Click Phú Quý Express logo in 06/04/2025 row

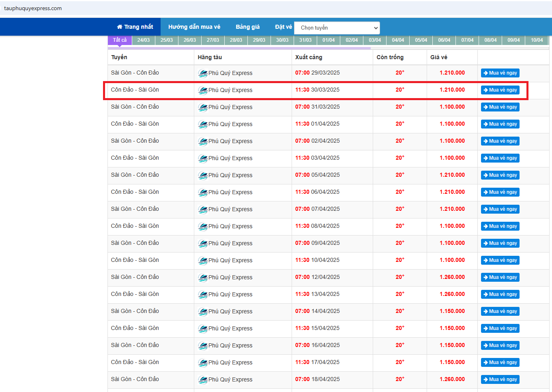(203, 193)
